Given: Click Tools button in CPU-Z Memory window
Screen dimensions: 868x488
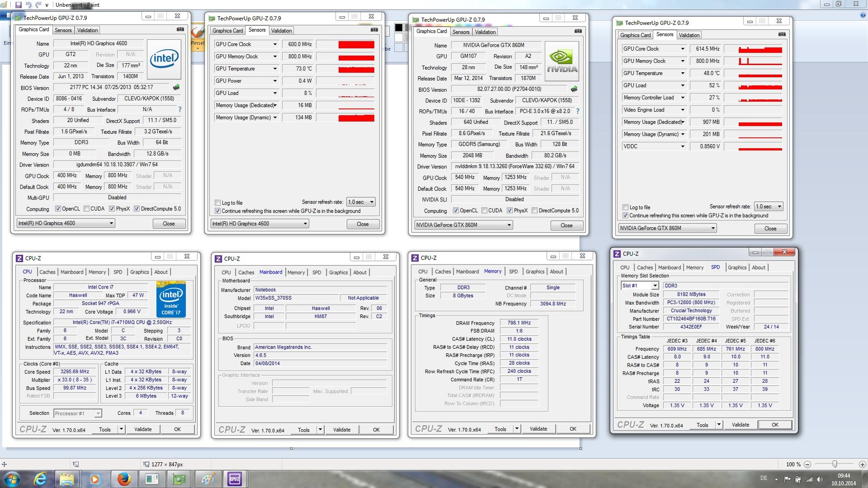Looking at the screenshot, I should click(500, 429).
